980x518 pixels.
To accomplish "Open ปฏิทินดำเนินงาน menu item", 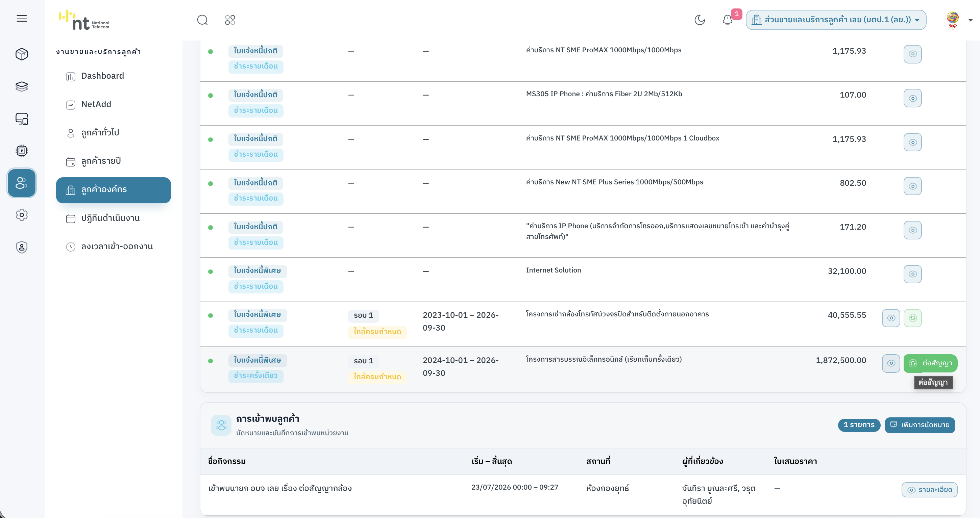I will (x=113, y=218).
